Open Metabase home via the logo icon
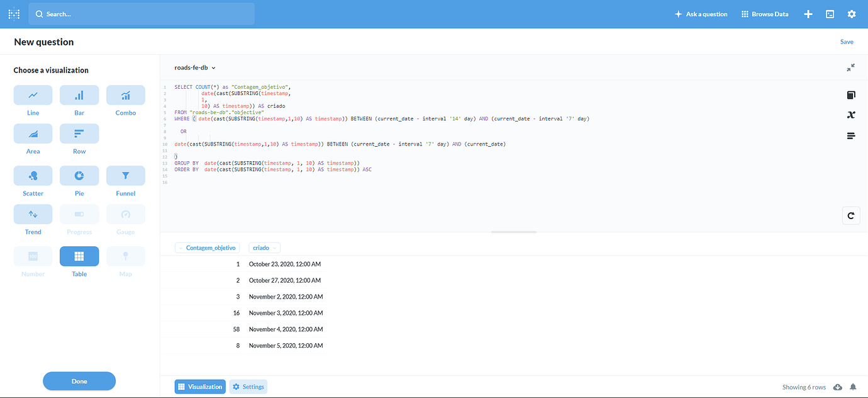This screenshot has width=868, height=398. coord(13,13)
